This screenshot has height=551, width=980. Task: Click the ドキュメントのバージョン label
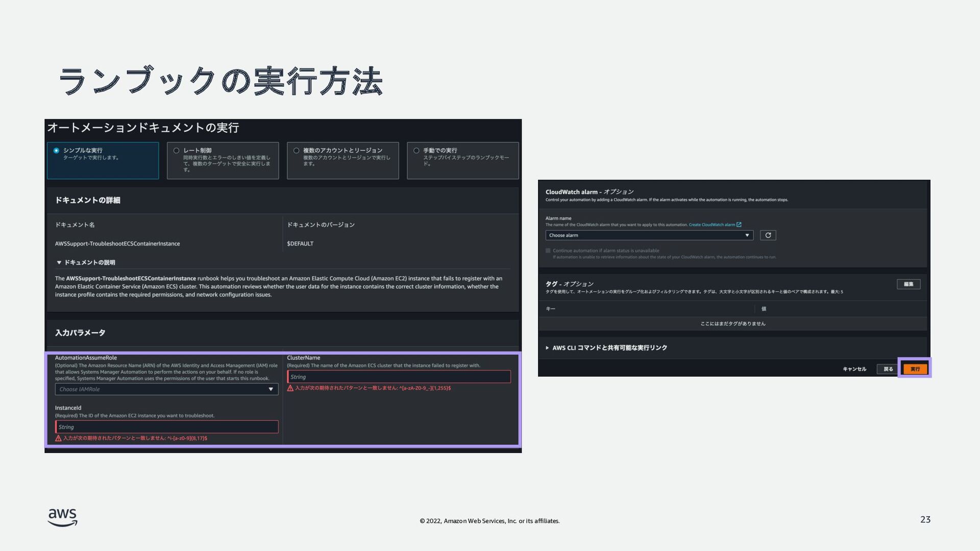coord(321,225)
